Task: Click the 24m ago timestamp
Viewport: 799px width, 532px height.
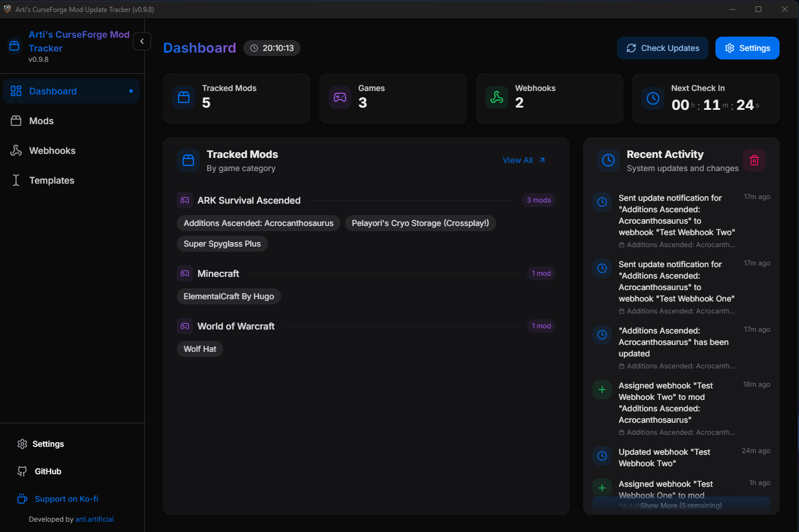Action: point(756,451)
